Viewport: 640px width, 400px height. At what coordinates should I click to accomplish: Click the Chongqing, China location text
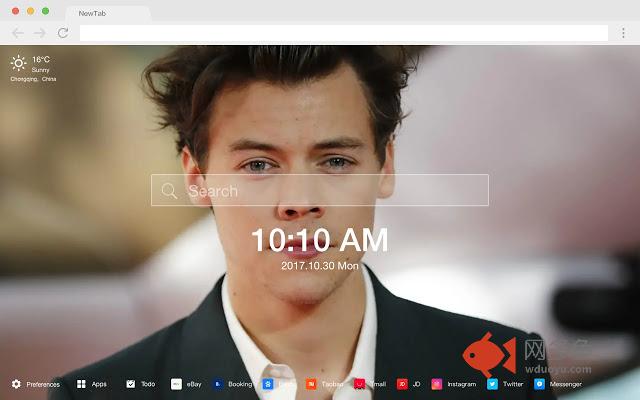tap(33, 79)
